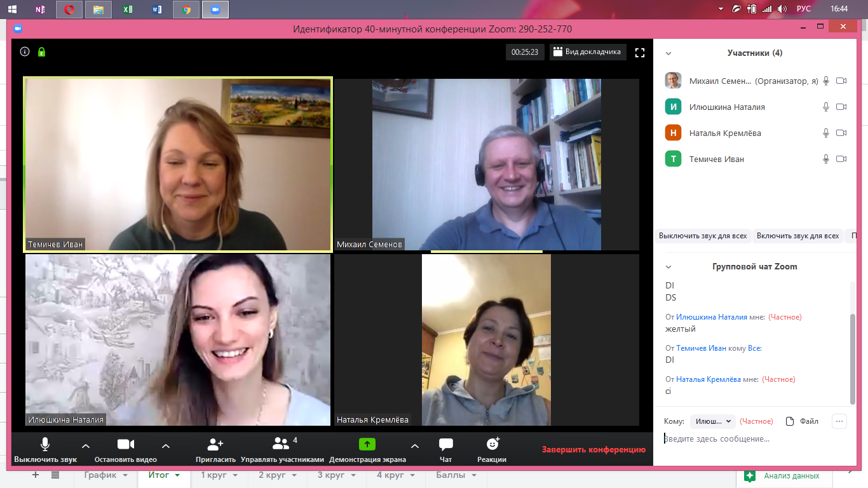Open Google Chrome from taskbar
Screen dimensions: 868x488
(186, 10)
